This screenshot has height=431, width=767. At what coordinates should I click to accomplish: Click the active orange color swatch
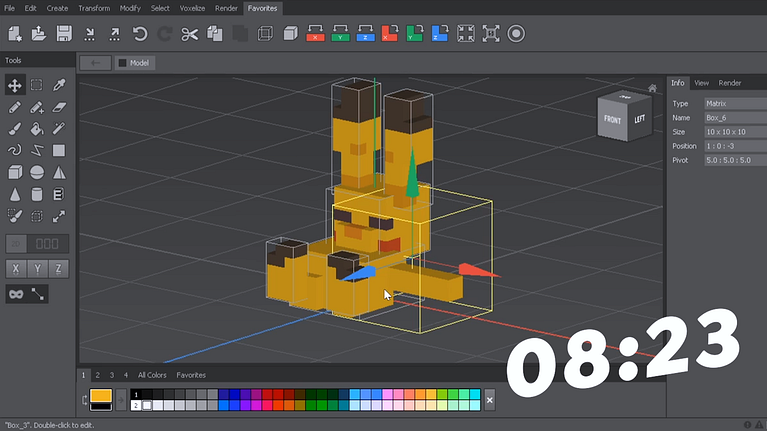point(101,397)
